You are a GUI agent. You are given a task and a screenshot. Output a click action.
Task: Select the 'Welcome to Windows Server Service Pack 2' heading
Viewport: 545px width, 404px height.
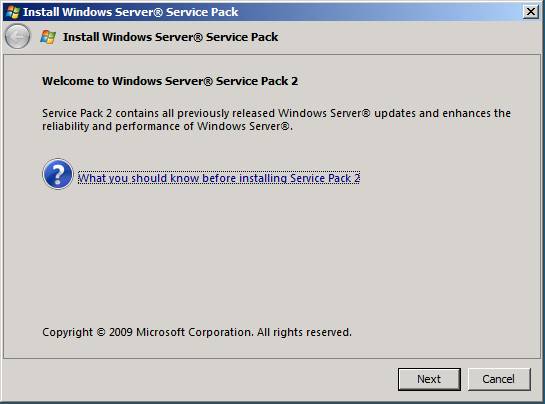coord(170,81)
